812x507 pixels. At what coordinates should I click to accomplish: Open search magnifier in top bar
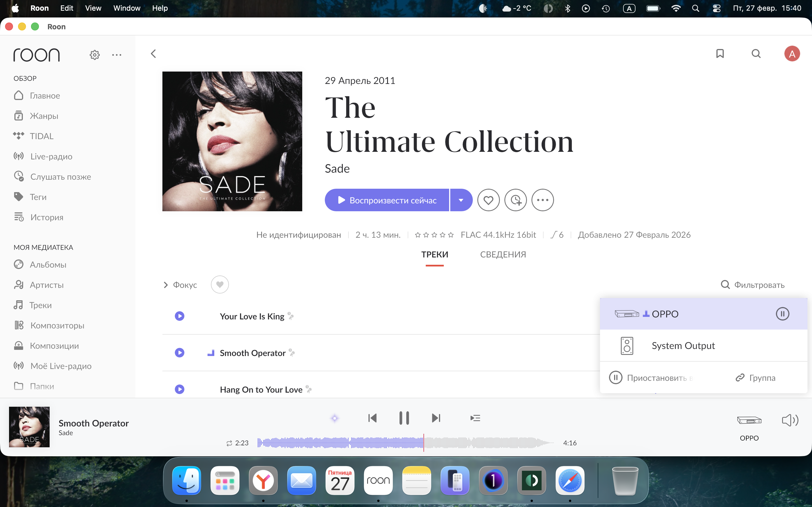pos(756,54)
